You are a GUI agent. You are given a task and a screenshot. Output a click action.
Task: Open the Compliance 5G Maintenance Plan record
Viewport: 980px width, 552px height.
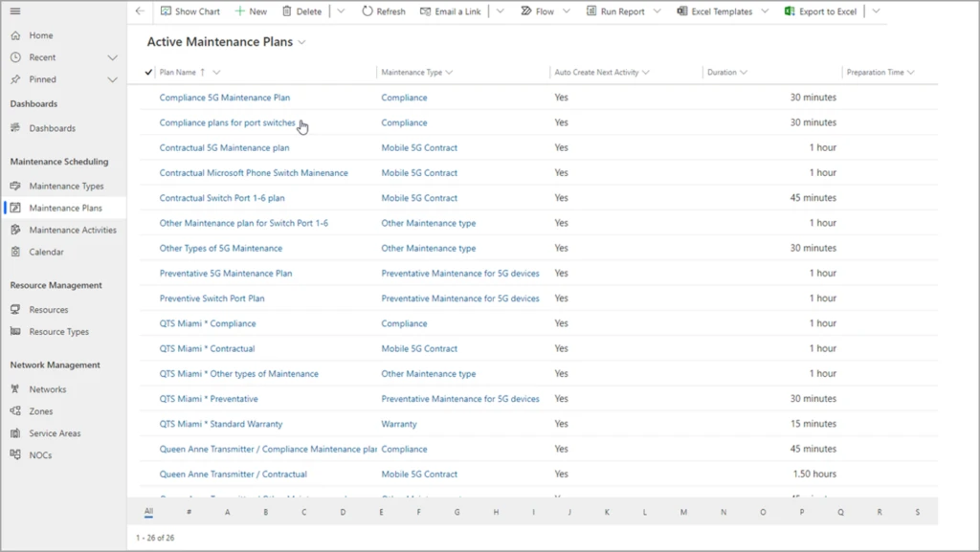click(x=226, y=97)
